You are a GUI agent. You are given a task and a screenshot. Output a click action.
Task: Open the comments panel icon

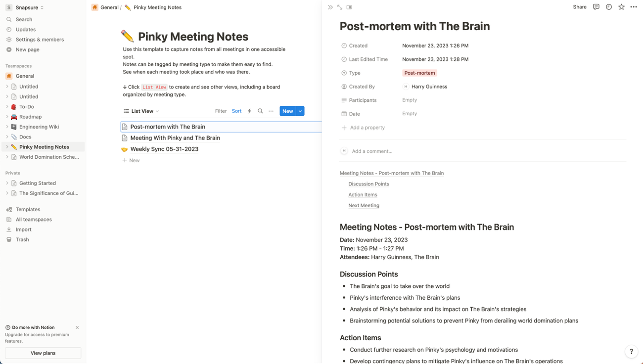point(596,7)
